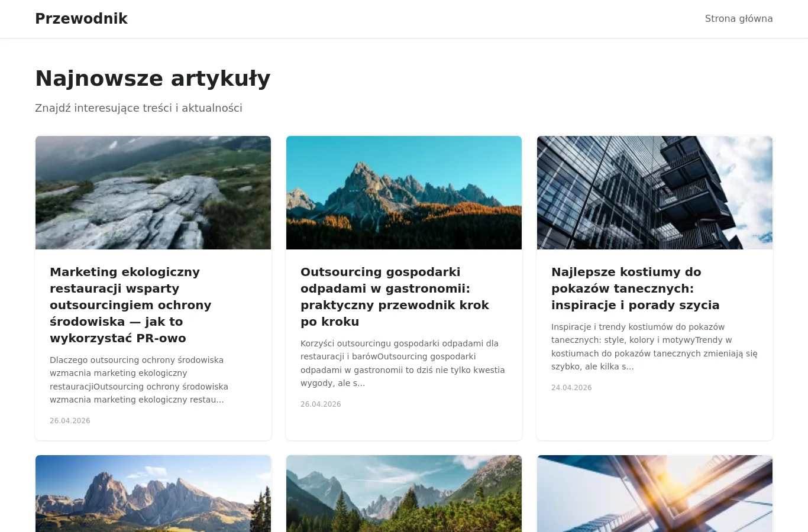Open the Strona główna menu link
The height and width of the screenshot is (532, 808).
click(739, 19)
